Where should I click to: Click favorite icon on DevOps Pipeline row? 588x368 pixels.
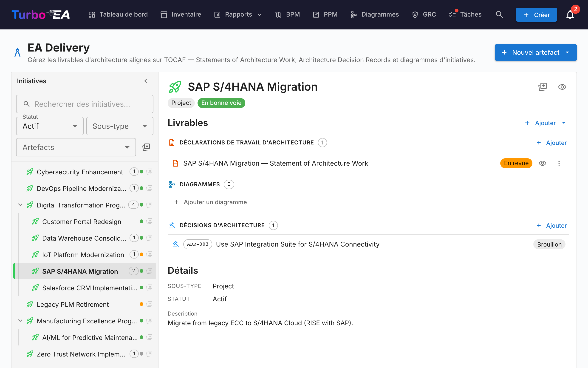click(150, 188)
